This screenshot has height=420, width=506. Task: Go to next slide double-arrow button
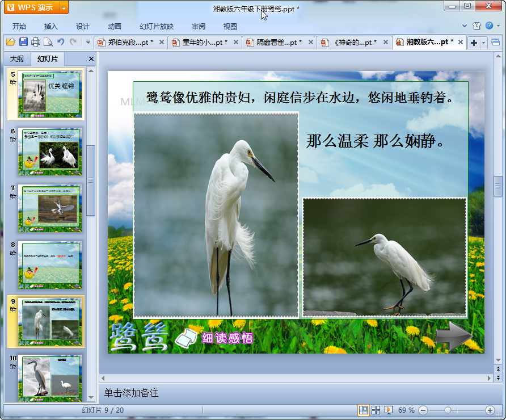[498, 377]
